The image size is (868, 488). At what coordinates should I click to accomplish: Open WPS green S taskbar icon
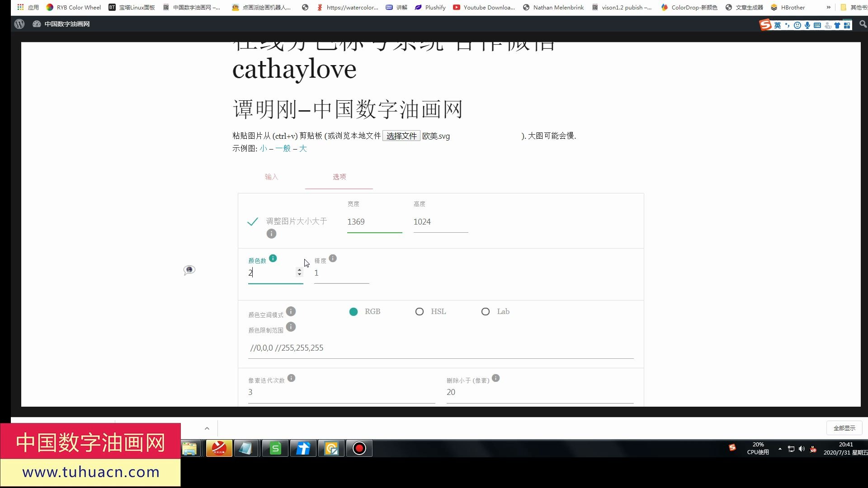pos(275,448)
